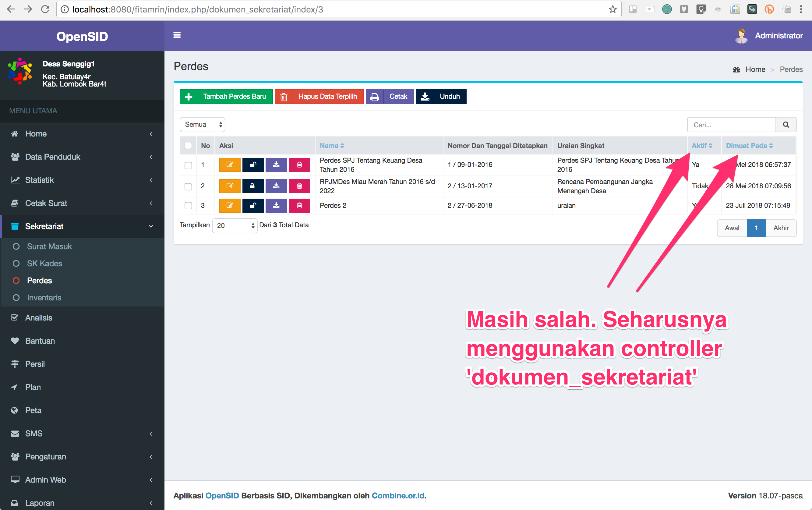
Task: Click the search magnifier icon
Action: (x=786, y=125)
